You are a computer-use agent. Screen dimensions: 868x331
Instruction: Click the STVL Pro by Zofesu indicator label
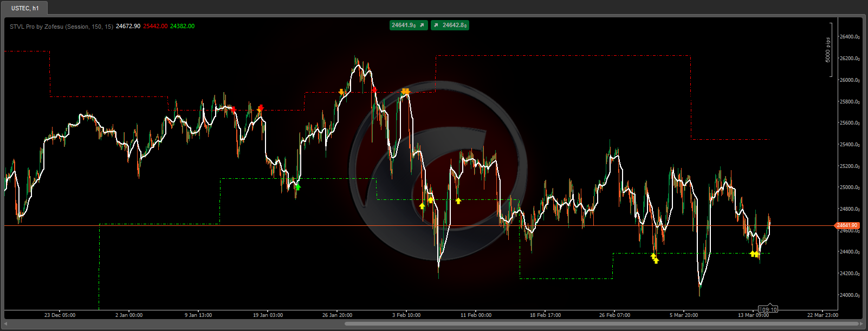pos(61,27)
